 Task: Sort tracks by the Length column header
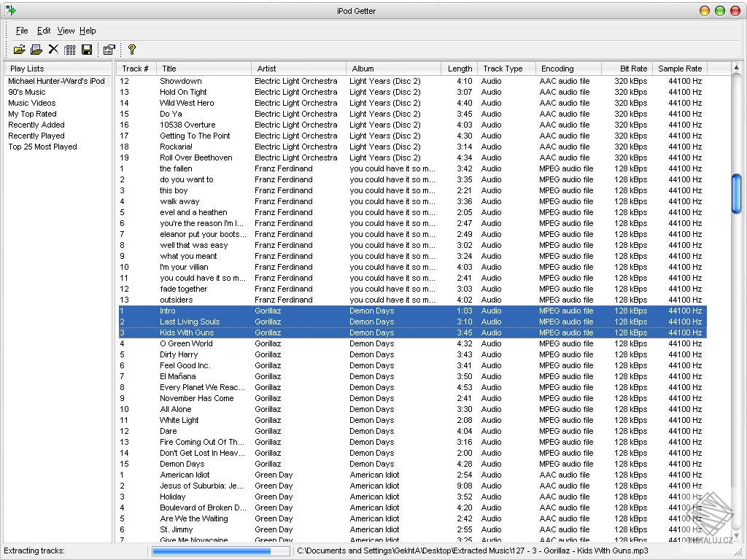[460, 68]
